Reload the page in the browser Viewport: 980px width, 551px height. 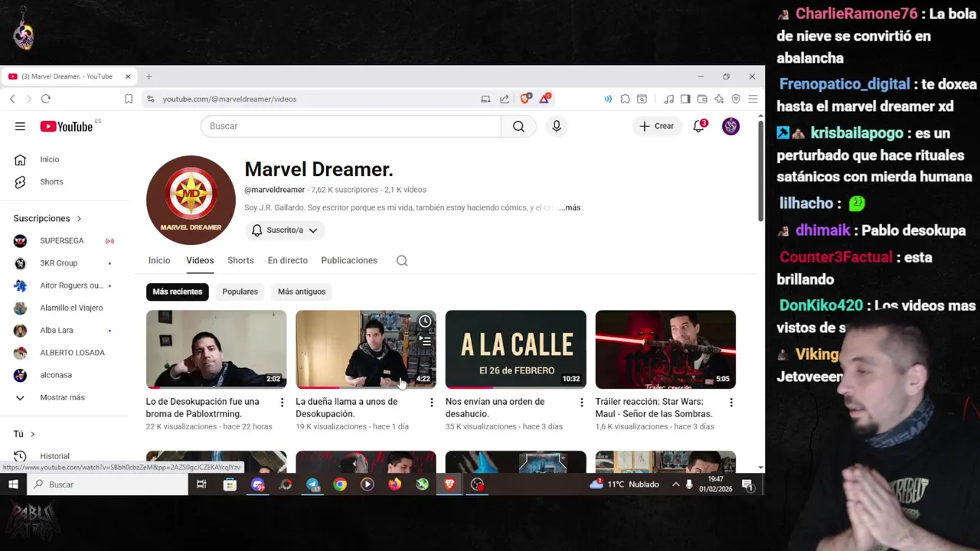[46, 99]
